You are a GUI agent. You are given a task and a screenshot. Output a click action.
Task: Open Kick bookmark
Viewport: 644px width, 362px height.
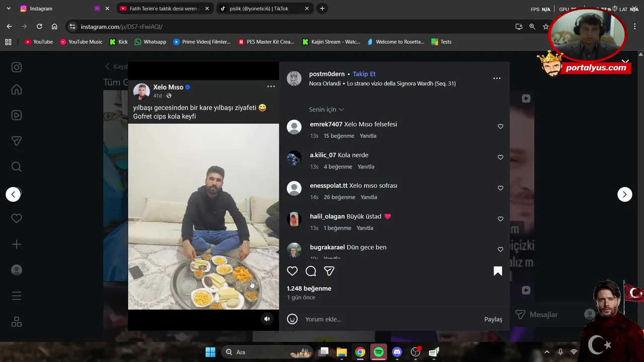pos(119,42)
